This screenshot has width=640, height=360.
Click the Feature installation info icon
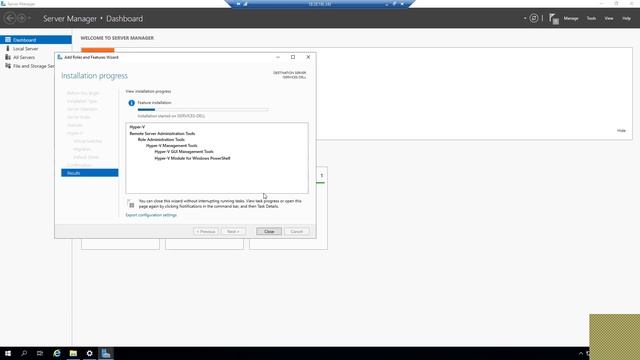click(131, 103)
